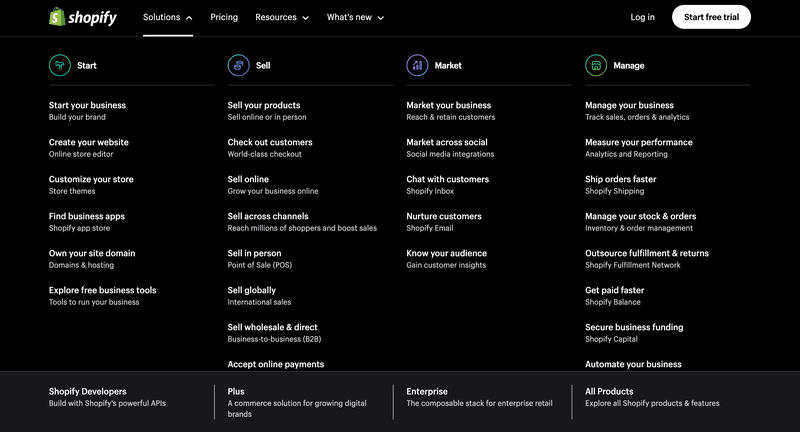The height and width of the screenshot is (432, 800).
Task: Click the Sell section icon
Action: coord(238,65)
